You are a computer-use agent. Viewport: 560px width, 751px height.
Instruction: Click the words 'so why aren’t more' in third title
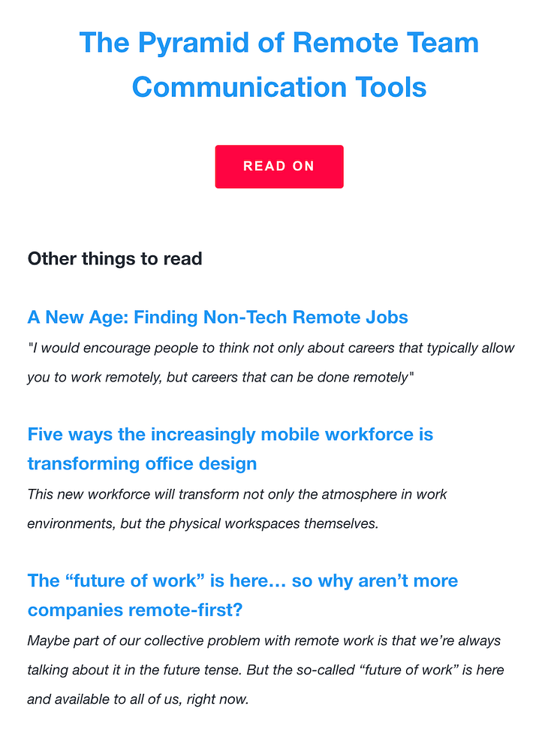(375, 581)
